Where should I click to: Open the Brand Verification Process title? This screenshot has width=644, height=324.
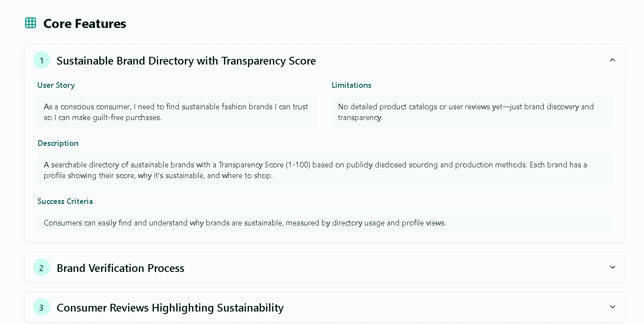[120, 268]
